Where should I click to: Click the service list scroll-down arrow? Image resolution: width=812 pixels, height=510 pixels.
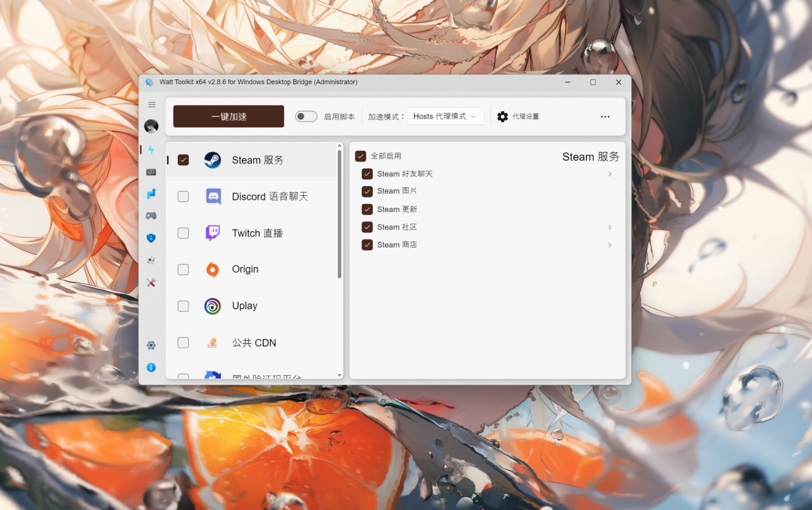point(339,375)
